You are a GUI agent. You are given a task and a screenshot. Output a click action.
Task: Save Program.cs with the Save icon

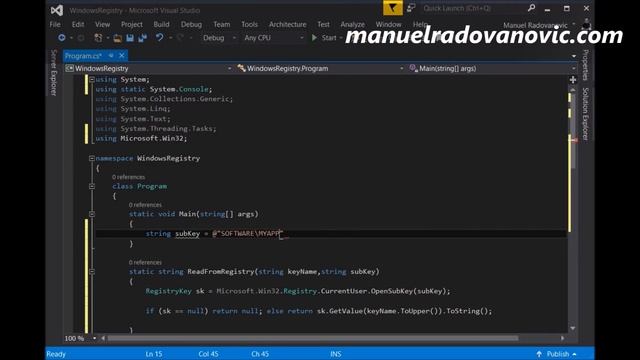pyautogui.click(x=130, y=38)
